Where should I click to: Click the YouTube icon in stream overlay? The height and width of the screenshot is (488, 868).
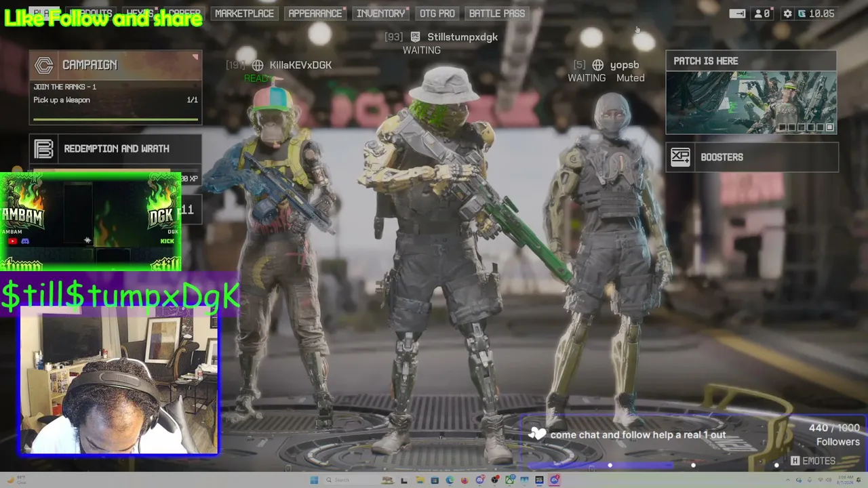[x=12, y=241]
